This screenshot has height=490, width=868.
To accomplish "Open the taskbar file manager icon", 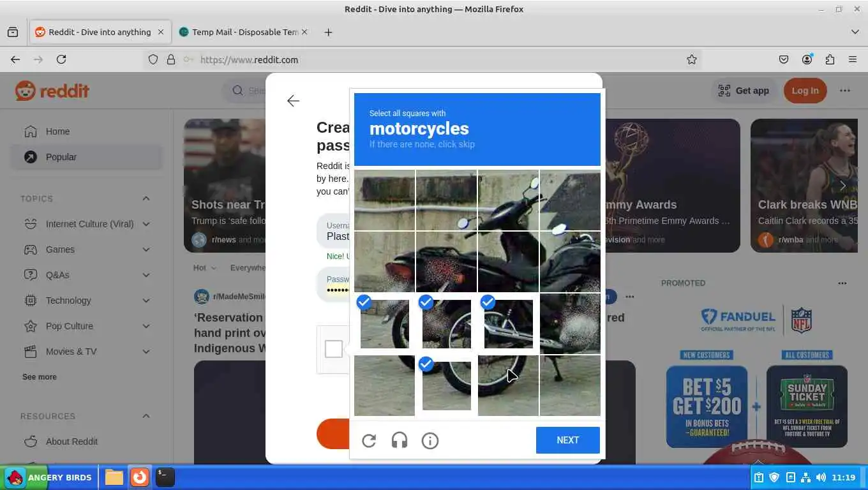I will tap(114, 477).
